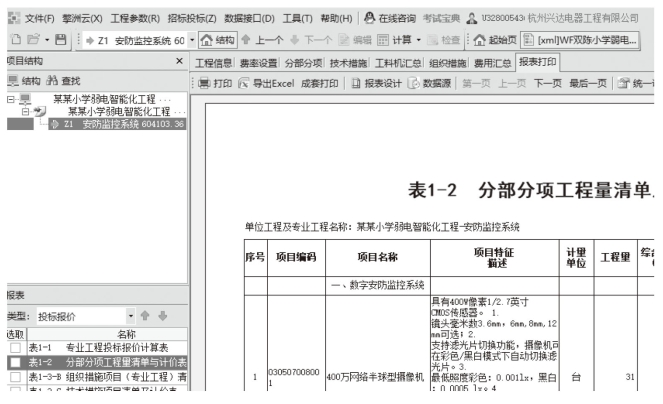
Task: Go to 起始页 start page
Action: [495, 40]
